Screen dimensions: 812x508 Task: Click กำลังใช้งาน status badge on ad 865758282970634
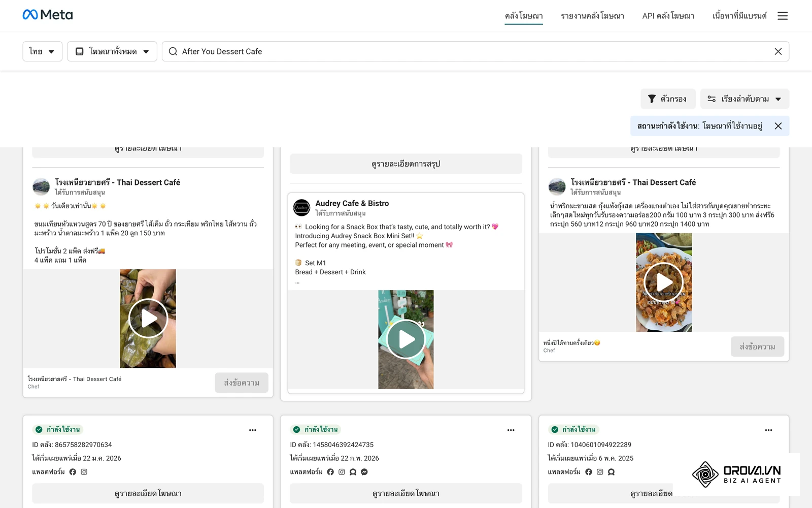pos(58,429)
